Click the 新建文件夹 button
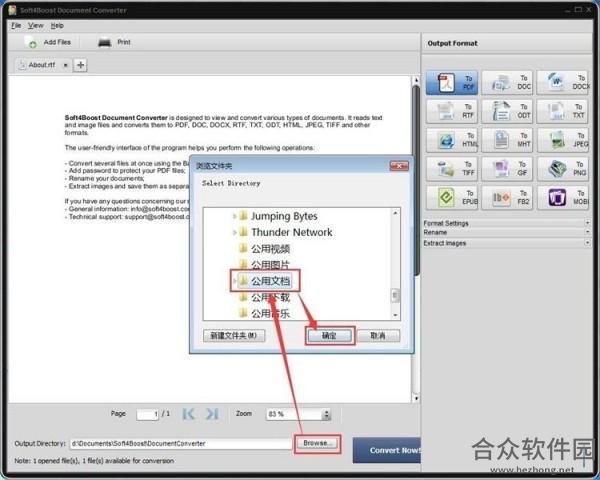Viewport: 600px width, 480px height. (234, 336)
